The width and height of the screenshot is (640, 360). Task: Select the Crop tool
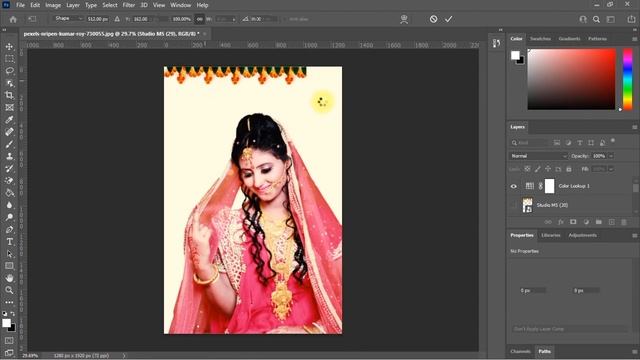pyautogui.click(x=9, y=96)
